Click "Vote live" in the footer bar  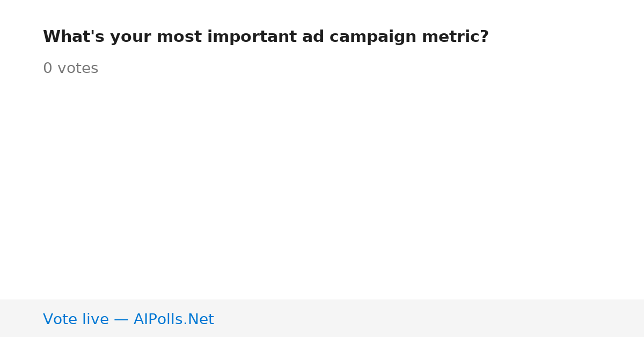point(76,319)
